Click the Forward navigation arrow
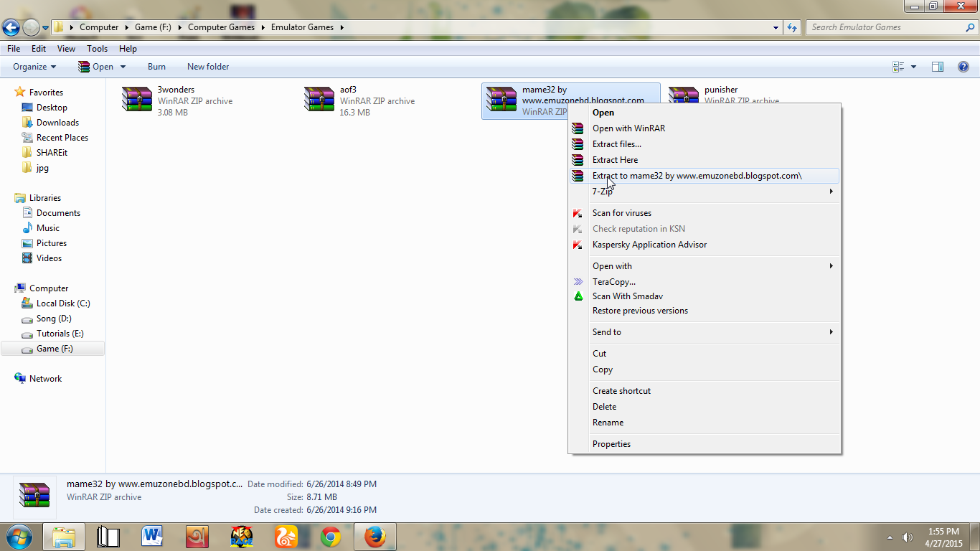The width and height of the screenshot is (980, 551). click(31, 27)
